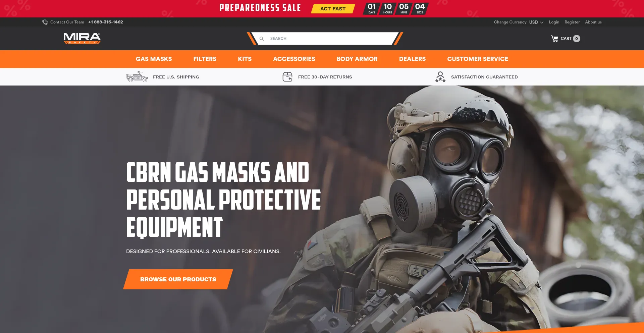Open the Customer Service menu

click(x=478, y=59)
